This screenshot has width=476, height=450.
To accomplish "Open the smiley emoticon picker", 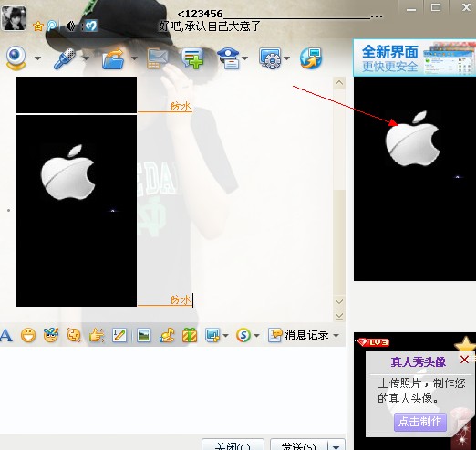I will (28, 335).
